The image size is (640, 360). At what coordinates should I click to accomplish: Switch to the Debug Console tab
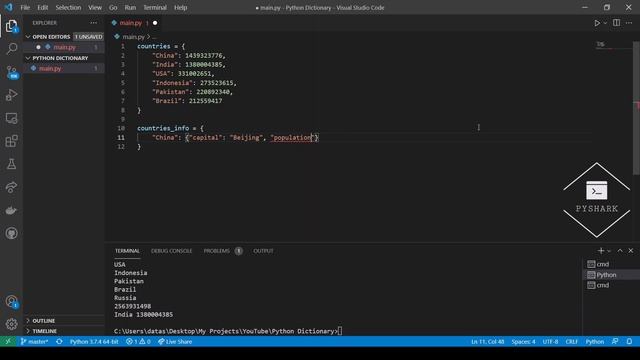[x=171, y=251]
